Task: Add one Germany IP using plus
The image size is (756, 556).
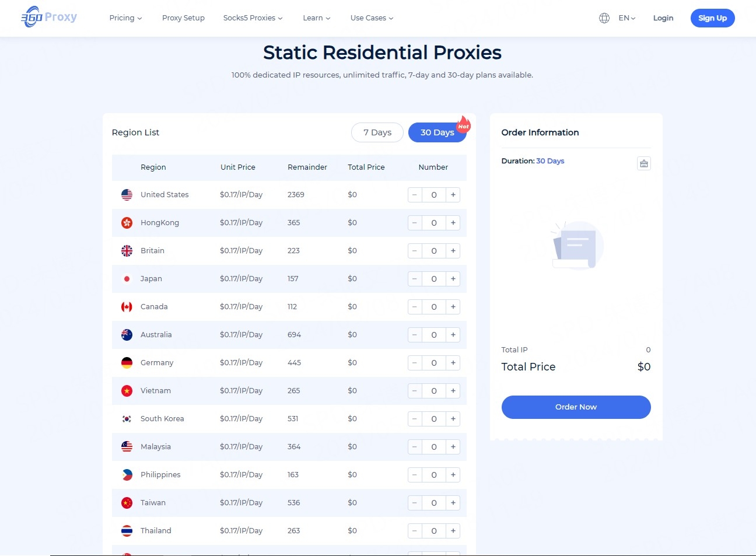Action: 453,363
